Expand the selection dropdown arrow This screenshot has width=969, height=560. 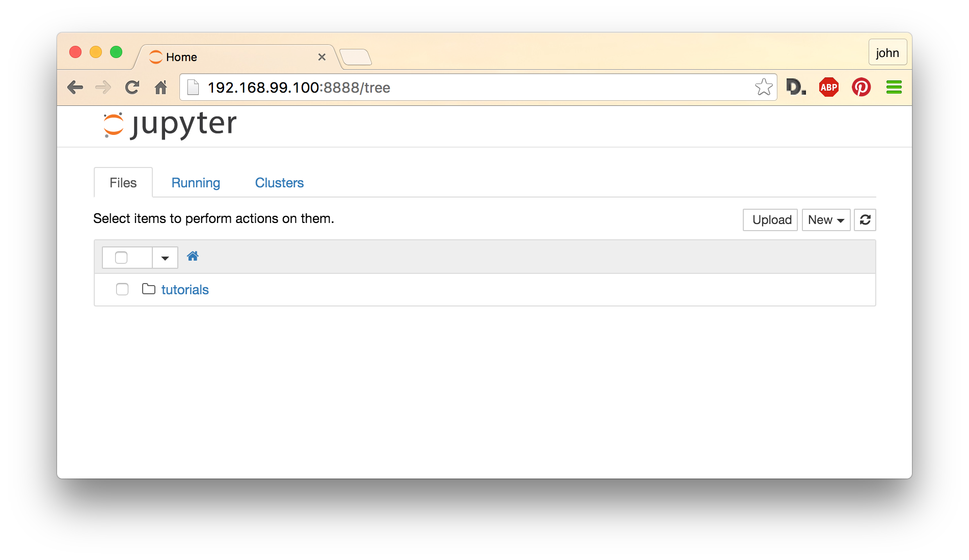point(165,258)
